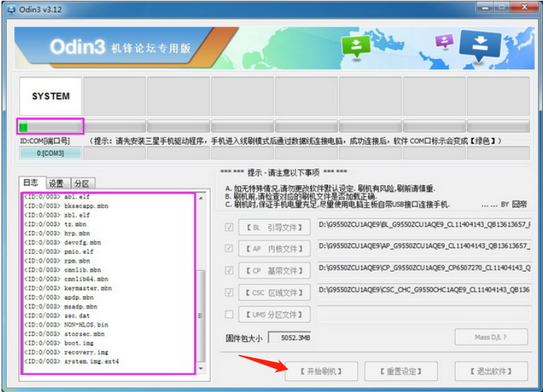Switch to the 分区 tab
Viewport: 543px width, 392px height.
(83, 183)
